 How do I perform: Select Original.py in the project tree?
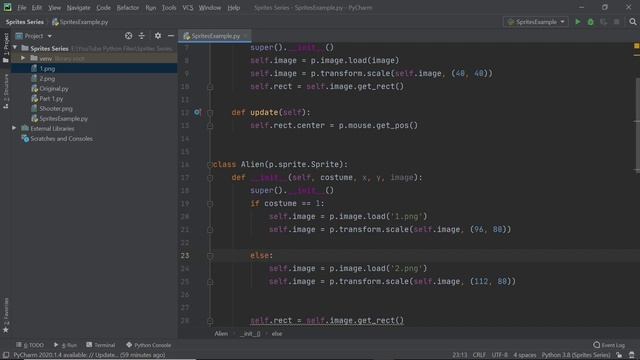point(54,89)
